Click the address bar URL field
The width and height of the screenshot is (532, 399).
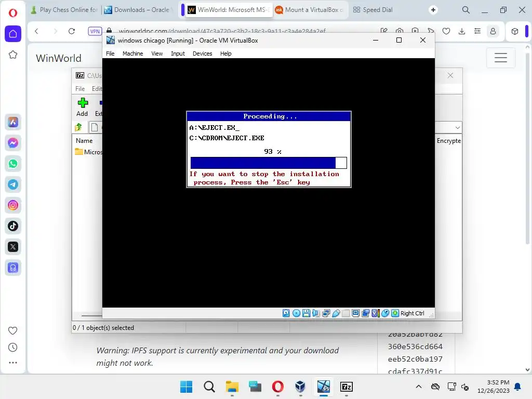point(222,31)
